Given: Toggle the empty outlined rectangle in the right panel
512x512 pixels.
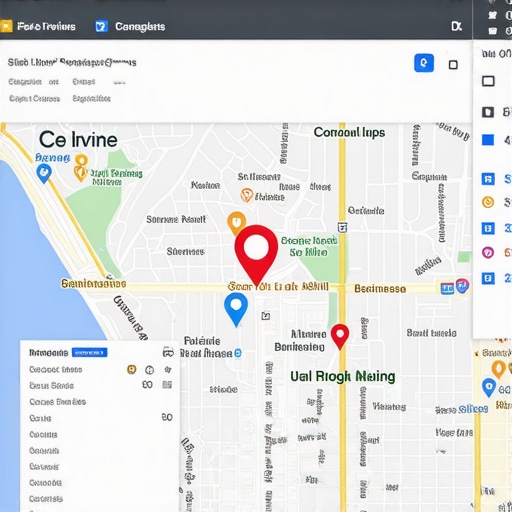Looking at the screenshot, I should click(488, 81).
